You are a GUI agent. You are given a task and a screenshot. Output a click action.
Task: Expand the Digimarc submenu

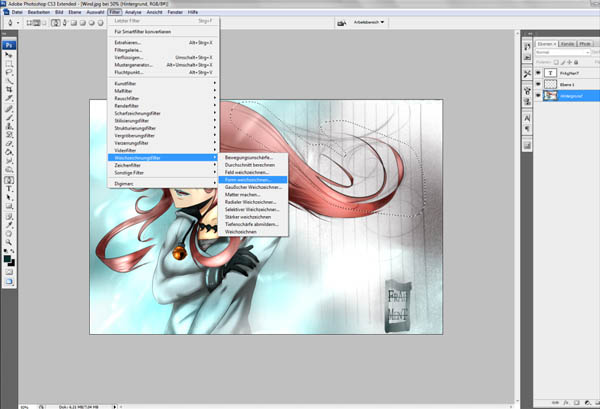coord(163,184)
